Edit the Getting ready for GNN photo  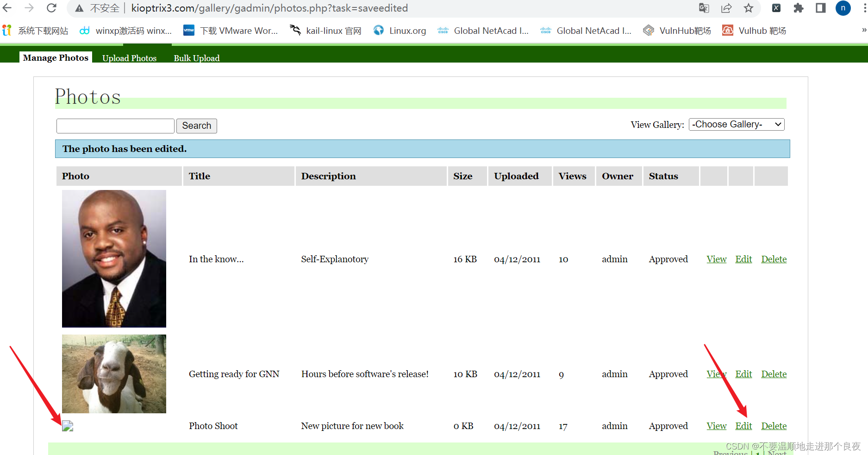click(743, 374)
